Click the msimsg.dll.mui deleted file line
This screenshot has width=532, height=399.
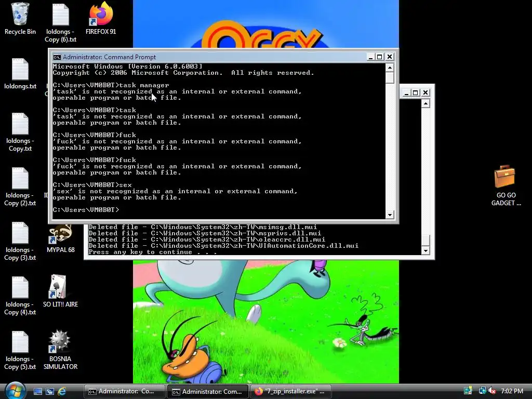point(203,227)
